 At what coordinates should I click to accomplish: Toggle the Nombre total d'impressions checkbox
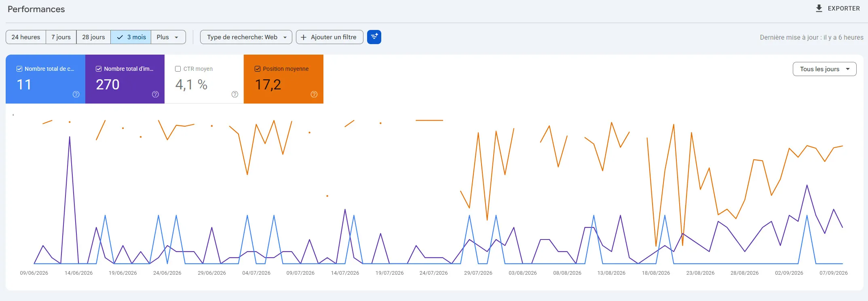click(99, 69)
